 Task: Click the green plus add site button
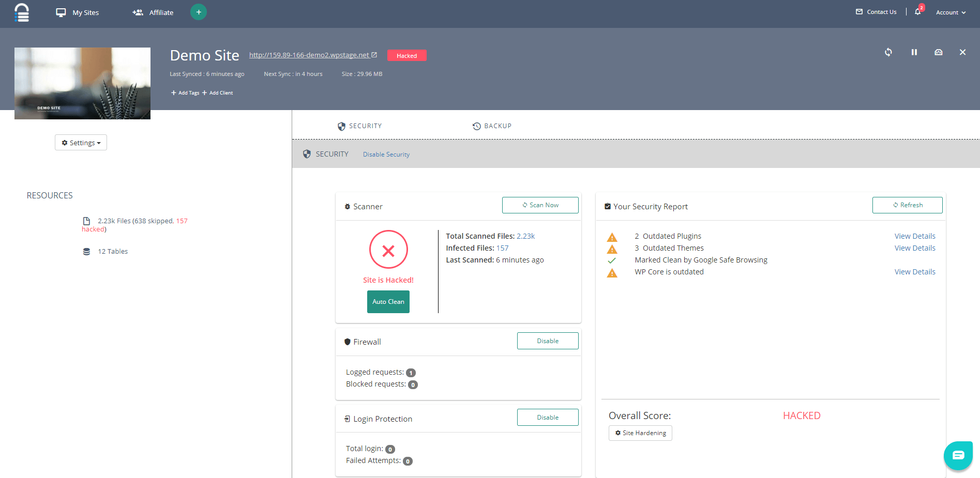click(x=199, y=12)
